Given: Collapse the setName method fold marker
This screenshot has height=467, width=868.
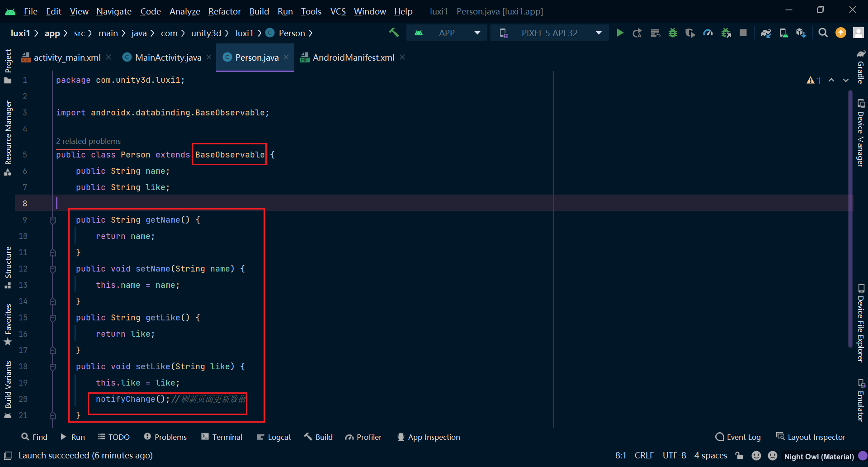Looking at the screenshot, I should [x=53, y=269].
